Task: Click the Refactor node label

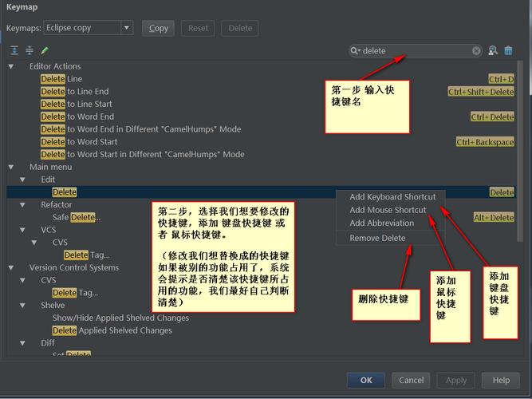Action: (x=57, y=205)
